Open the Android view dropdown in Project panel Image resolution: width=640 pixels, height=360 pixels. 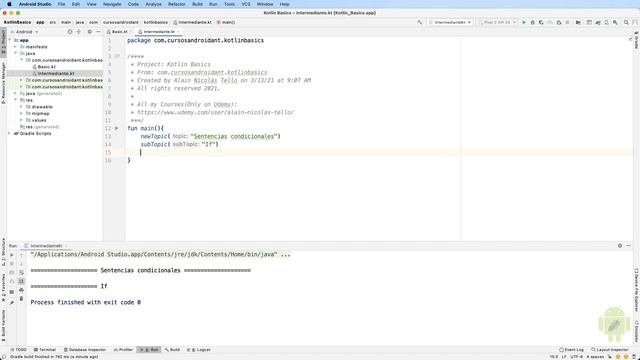coord(24,32)
